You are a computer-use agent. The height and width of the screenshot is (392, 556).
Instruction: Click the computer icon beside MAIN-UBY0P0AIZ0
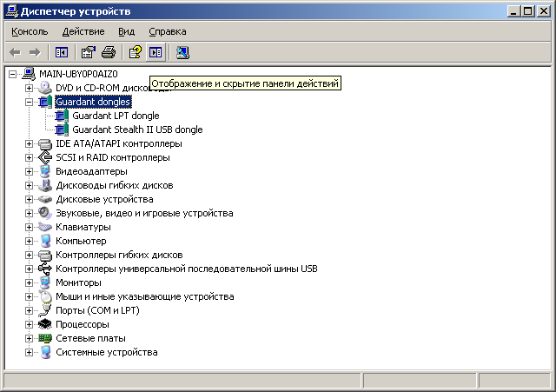tap(29, 74)
